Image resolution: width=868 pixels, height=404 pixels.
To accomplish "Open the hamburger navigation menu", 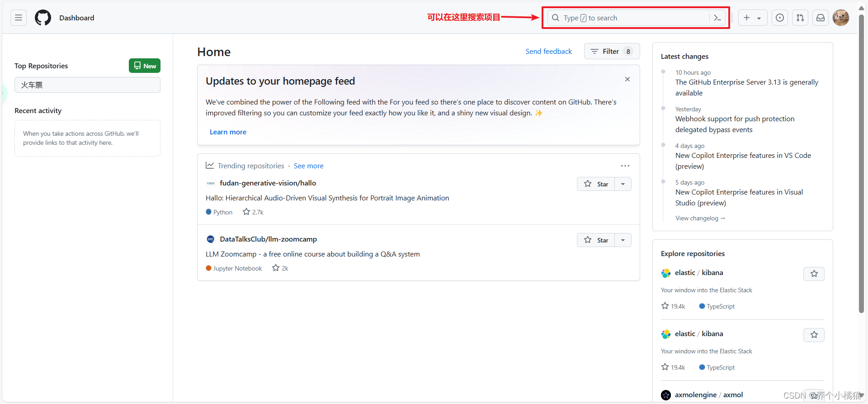I will pos(19,18).
